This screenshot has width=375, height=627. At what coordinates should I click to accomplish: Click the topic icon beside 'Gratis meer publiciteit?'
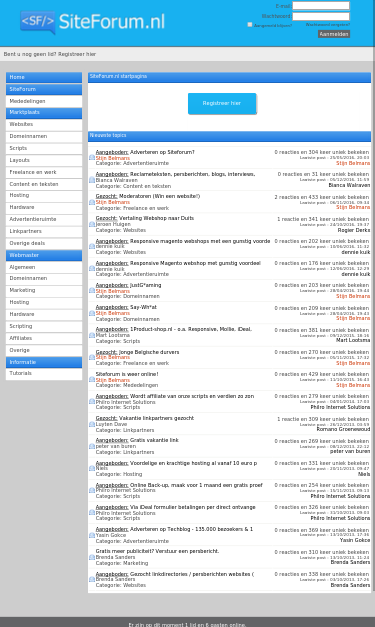point(92,557)
